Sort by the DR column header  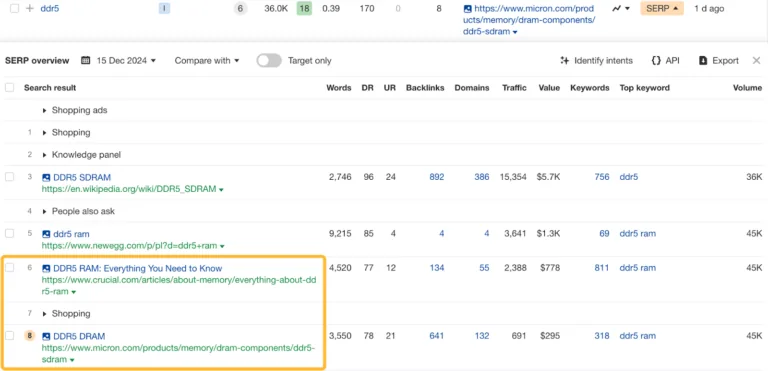pos(367,88)
